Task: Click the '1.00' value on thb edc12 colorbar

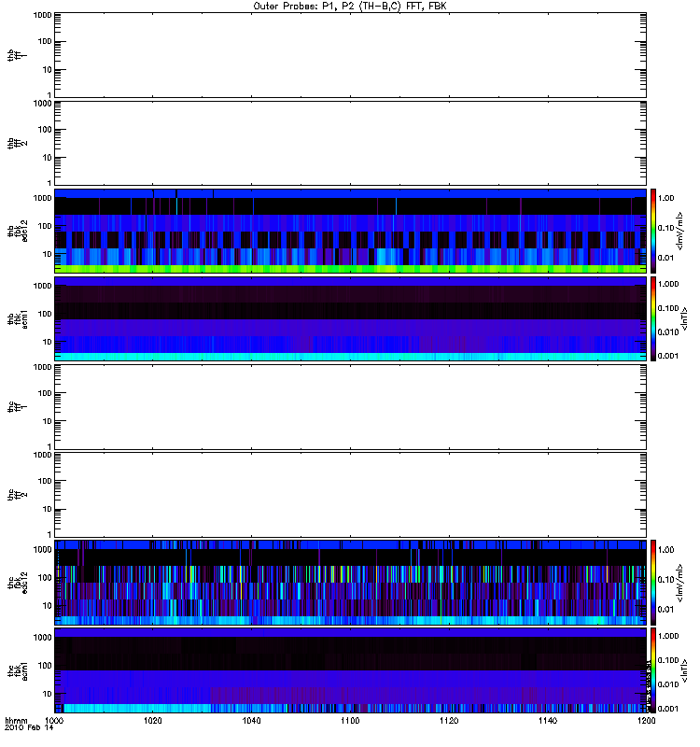Action: (x=666, y=198)
